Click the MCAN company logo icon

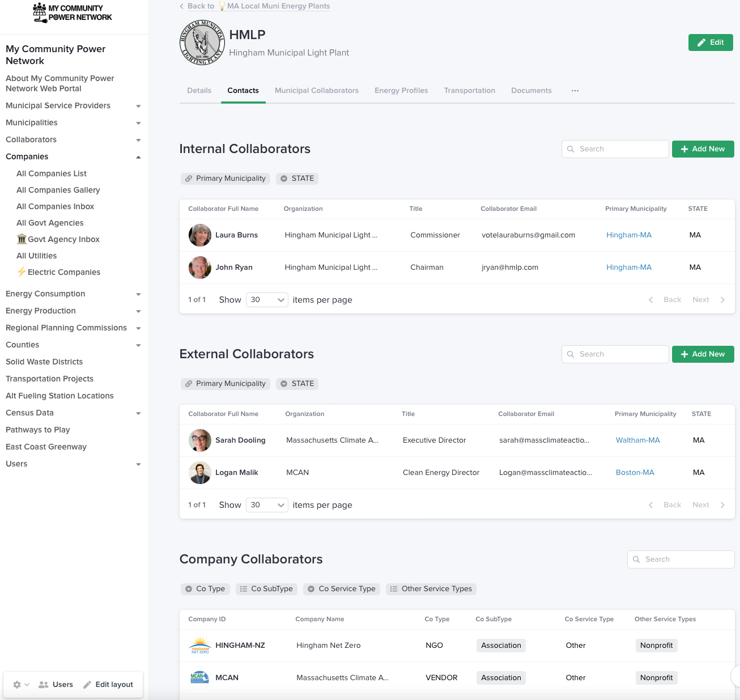coord(199,678)
